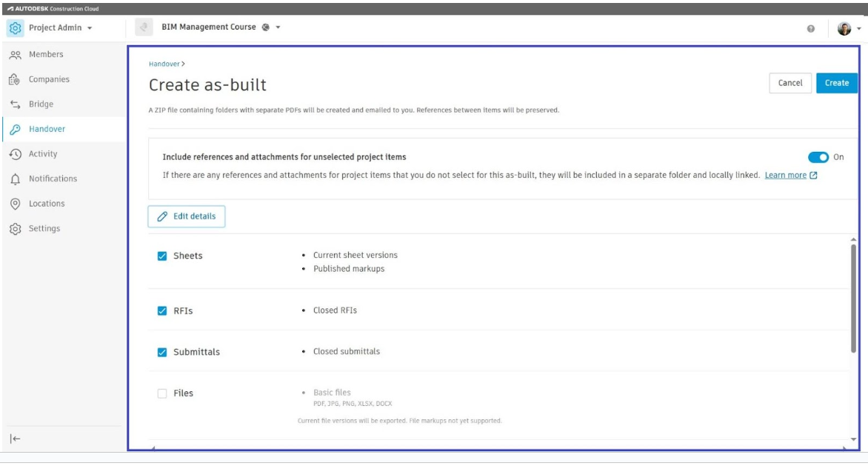This screenshot has height=466, width=868.
Task: Click the Create button
Action: coord(836,83)
